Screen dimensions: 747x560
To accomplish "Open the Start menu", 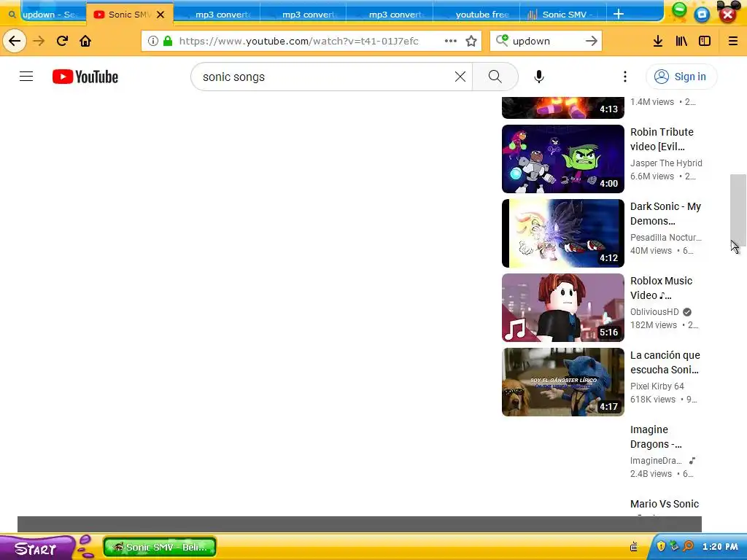I will click(36, 548).
